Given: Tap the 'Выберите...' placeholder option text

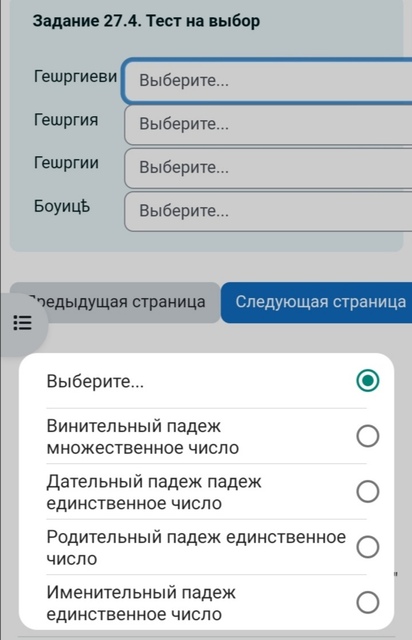Looking at the screenshot, I should click(95, 381).
